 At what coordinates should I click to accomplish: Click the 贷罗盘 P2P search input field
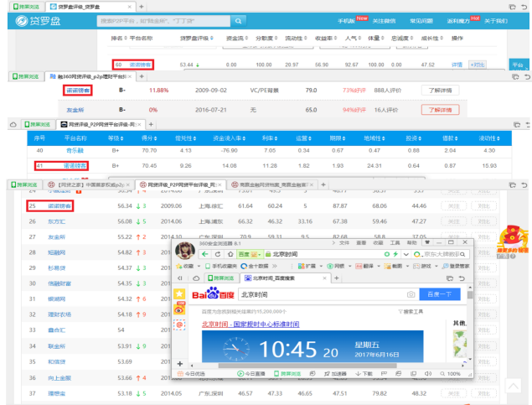pos(163,21)
